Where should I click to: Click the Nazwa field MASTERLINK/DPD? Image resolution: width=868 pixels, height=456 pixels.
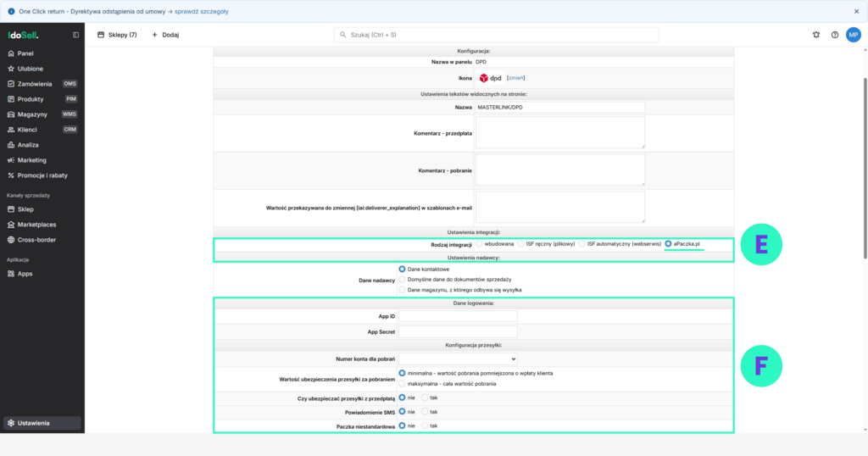560,108
